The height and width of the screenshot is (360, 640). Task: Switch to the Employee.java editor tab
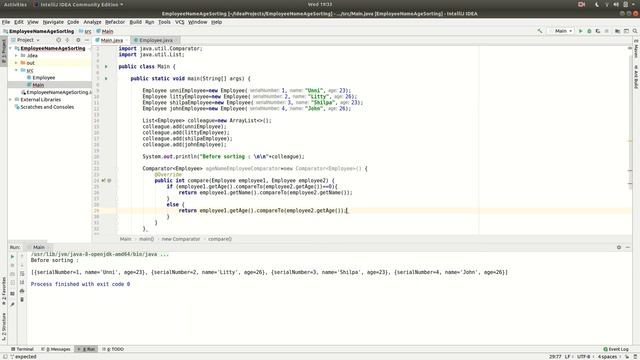(x=156, y=40)
